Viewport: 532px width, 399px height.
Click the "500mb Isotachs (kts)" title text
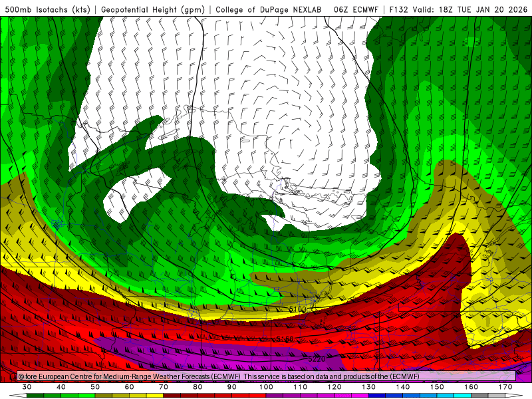coord(47,9)
